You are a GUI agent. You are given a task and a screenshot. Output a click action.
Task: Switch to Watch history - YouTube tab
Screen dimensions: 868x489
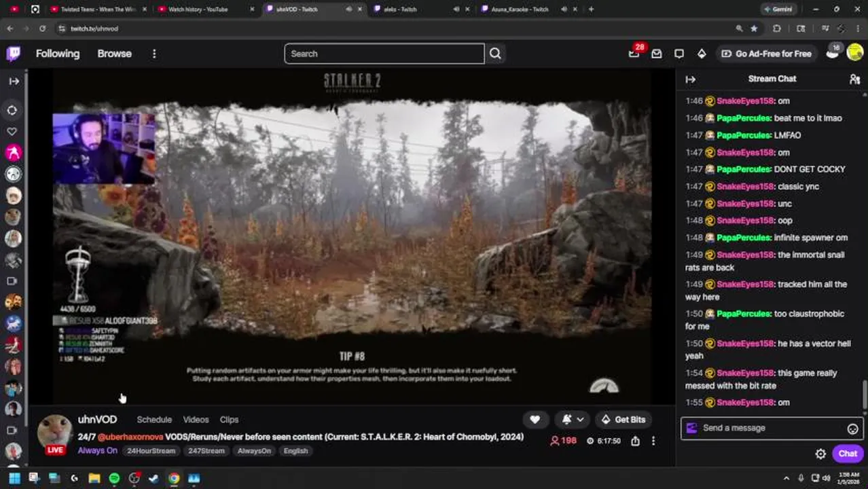[x=198, y=10]
